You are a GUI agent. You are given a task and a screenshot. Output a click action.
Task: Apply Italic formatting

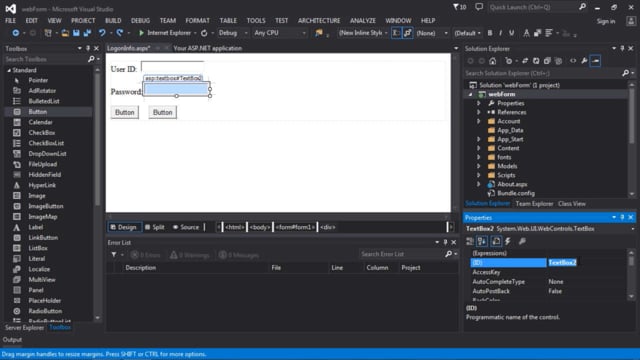(x=500, y=33)
